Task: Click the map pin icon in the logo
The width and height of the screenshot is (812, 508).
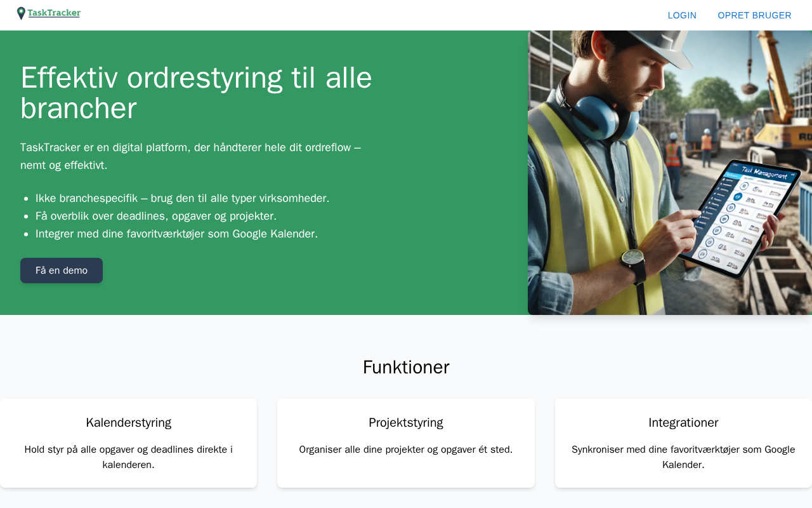Action: tap(21, 13)
